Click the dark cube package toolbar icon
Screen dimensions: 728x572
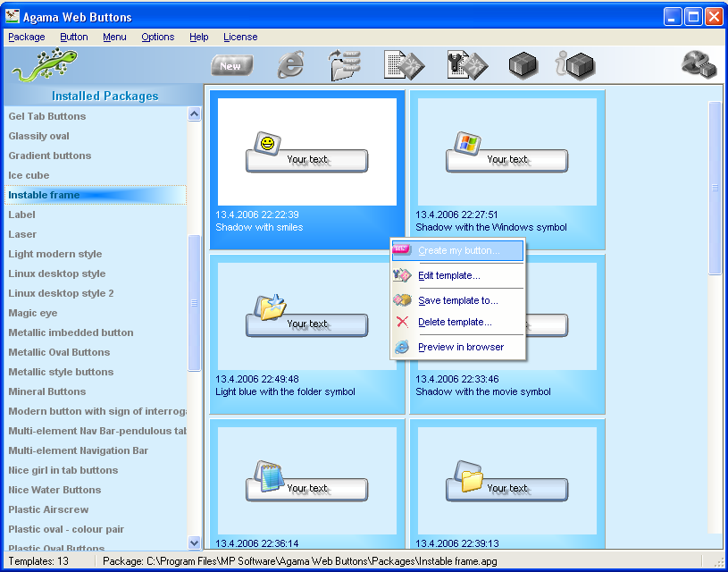(523, 65)
